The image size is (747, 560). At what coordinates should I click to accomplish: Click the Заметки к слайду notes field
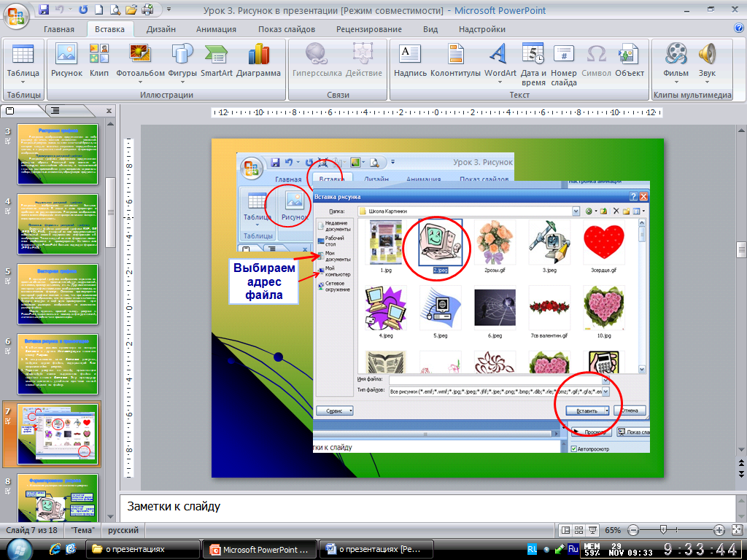pos(427,506)
